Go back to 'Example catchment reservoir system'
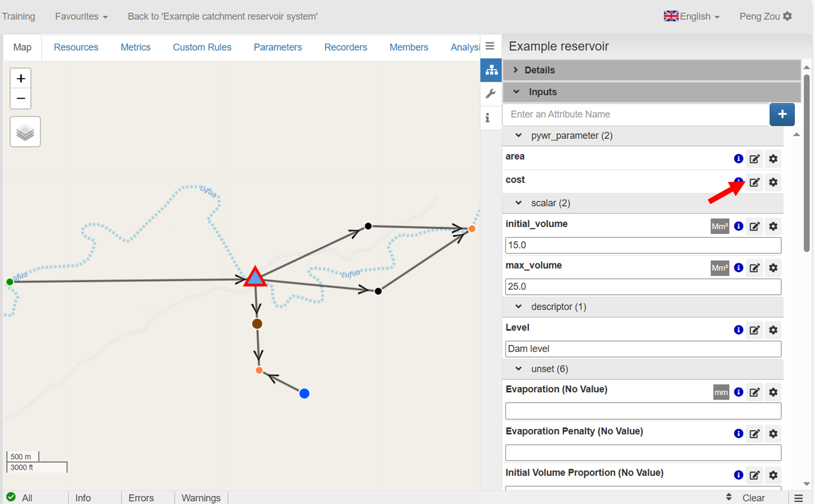The height and width of the screenshot is (504, 815). [222, 17]
